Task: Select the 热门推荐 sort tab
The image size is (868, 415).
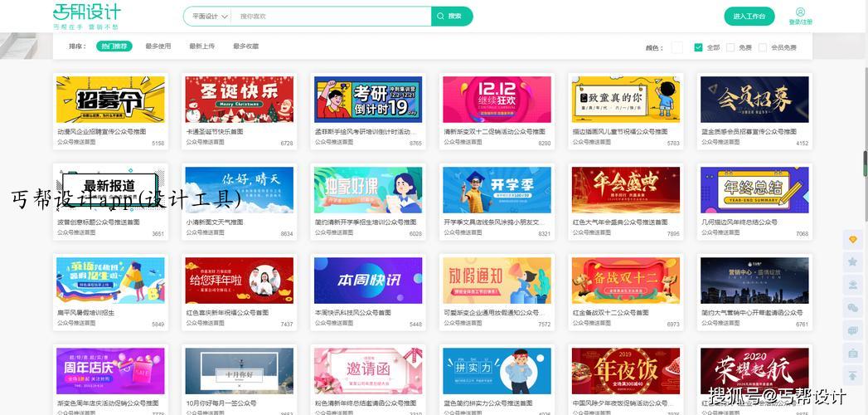Action: coord(114,46)
